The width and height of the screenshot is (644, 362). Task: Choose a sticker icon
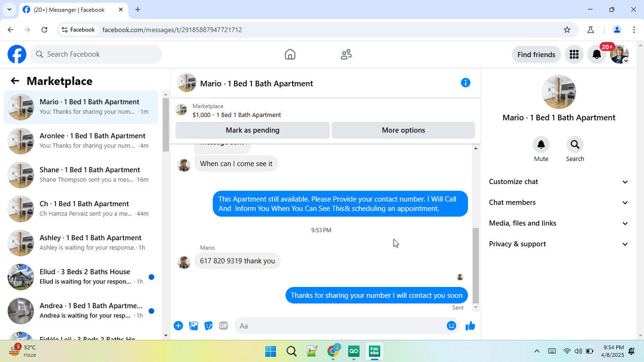pyautogui.click(x=209, y=326)
